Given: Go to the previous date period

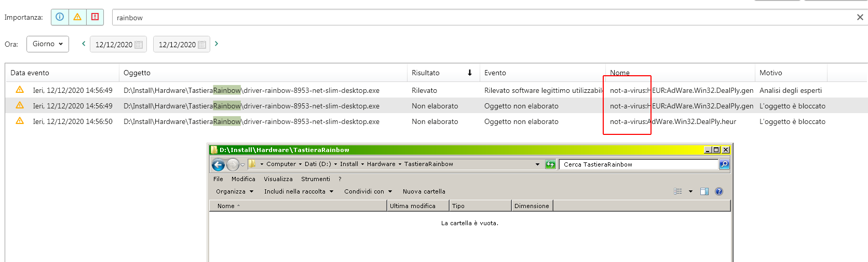Looking at the screenshot, I should [x=84, y=44].
